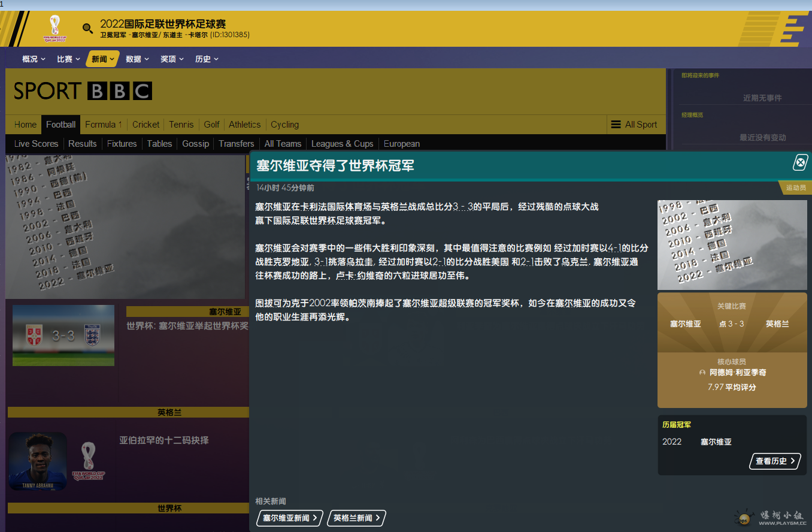This screenshot has height=532, width=812.
Task: Select the Football tab
Action: point(61,125)
